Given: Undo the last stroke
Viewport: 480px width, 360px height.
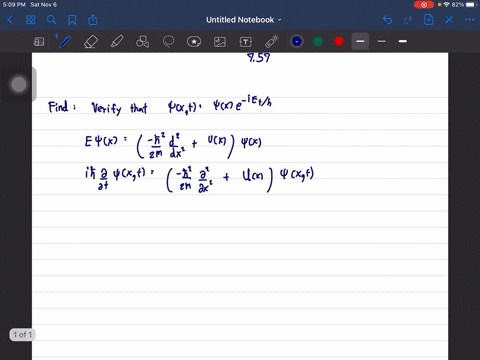Looking at the screenshot, I should click(x=387, y=20).
